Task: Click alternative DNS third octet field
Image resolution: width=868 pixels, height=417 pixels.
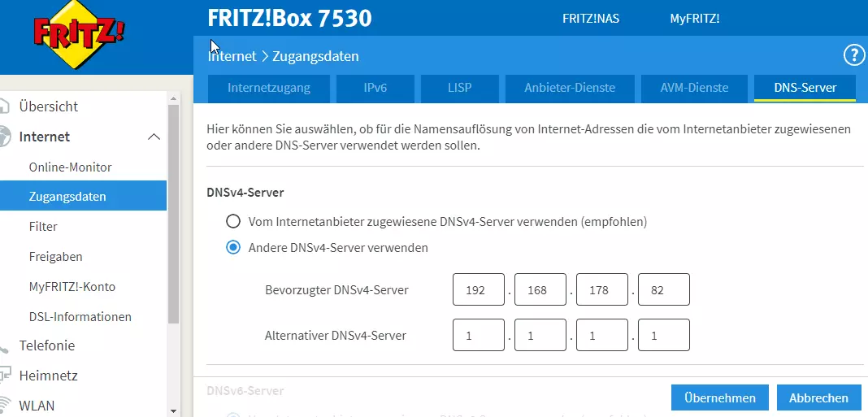Action: [x=602, y=335]
